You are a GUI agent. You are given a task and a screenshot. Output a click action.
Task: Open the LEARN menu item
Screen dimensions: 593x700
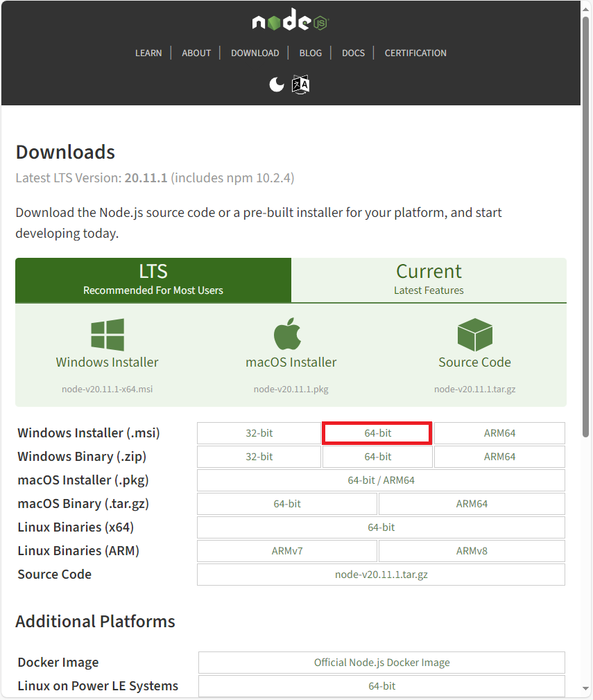point(148,53)
